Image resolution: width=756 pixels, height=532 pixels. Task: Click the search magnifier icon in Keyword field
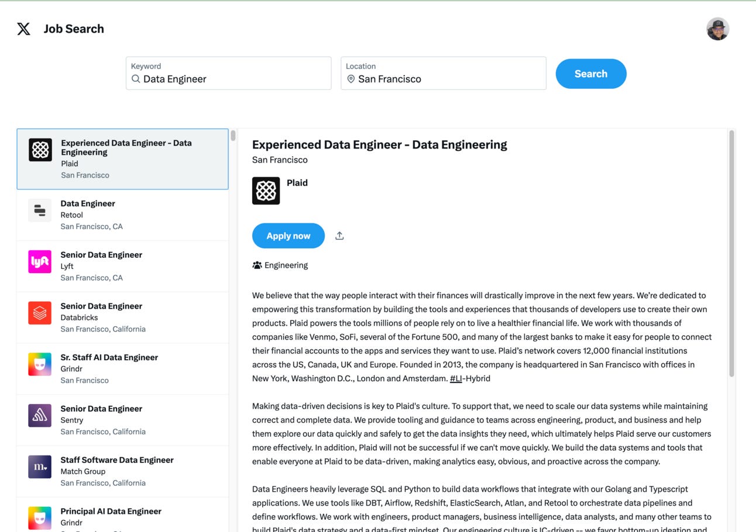pyautogui.click(x=136, y=79)
